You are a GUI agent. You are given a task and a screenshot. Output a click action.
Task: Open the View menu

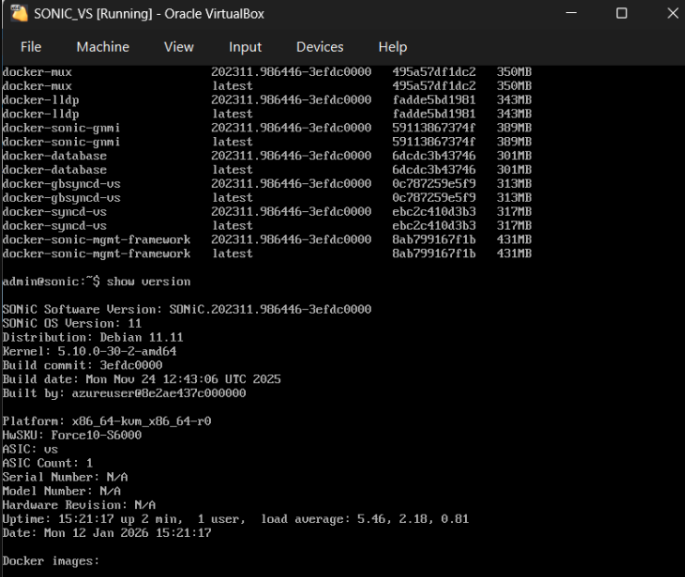coord(179,47)
